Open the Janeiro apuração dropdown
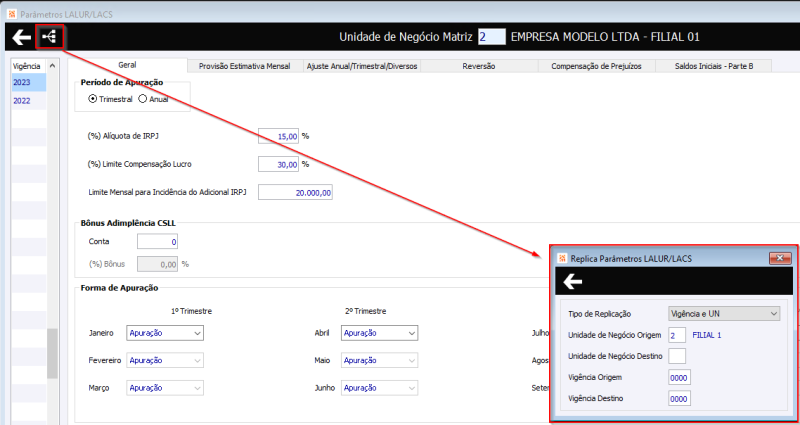This screenshot has height=425, width=800. pos(165,333)
